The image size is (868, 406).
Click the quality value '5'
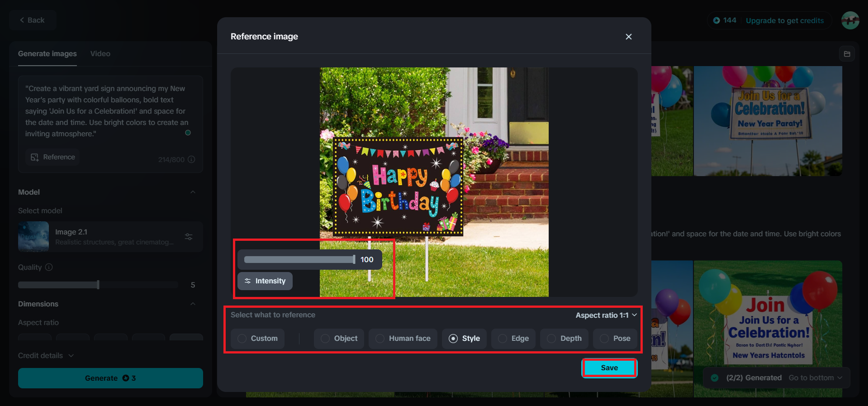pyautogui.click(x=193, y=285)
